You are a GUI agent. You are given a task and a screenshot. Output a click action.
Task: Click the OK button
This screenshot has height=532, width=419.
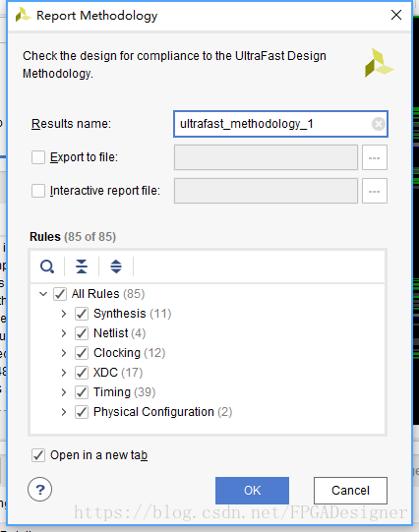click(x=252, y=491)
